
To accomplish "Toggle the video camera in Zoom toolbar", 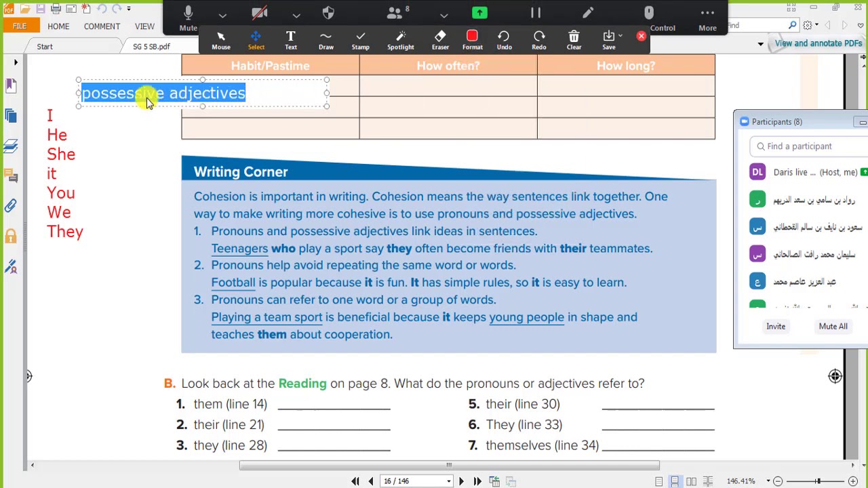I will (x=259, y=14).
